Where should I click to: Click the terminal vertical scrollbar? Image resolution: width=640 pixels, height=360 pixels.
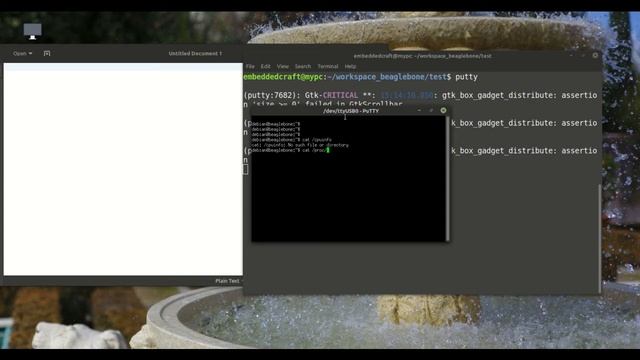(x=600, y=238)
